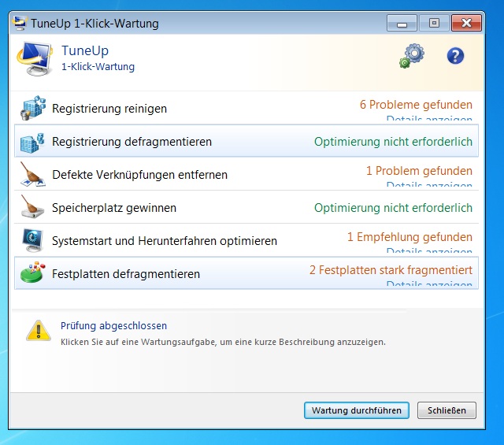Screen dimensions: 504x445
Task: Click the TuneUp 1-Klick-Wartung monitor logo
Action: 35,59
